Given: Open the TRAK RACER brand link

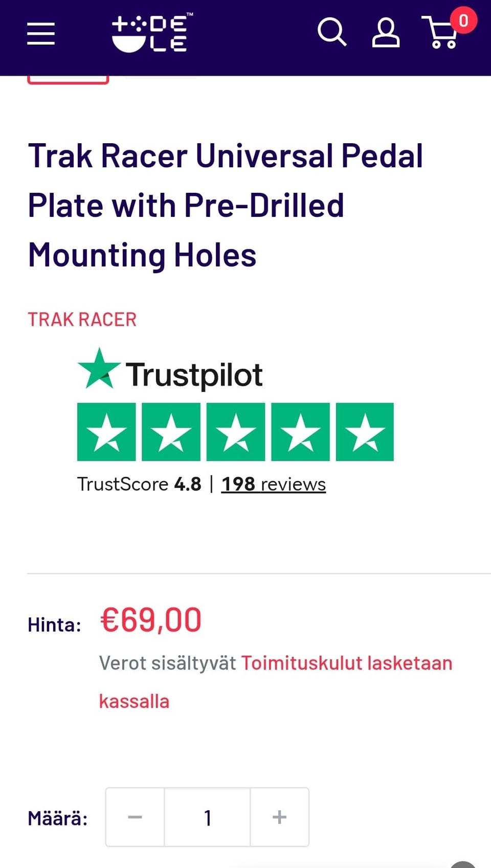Looking at the screenshot, I should point(82,320).
